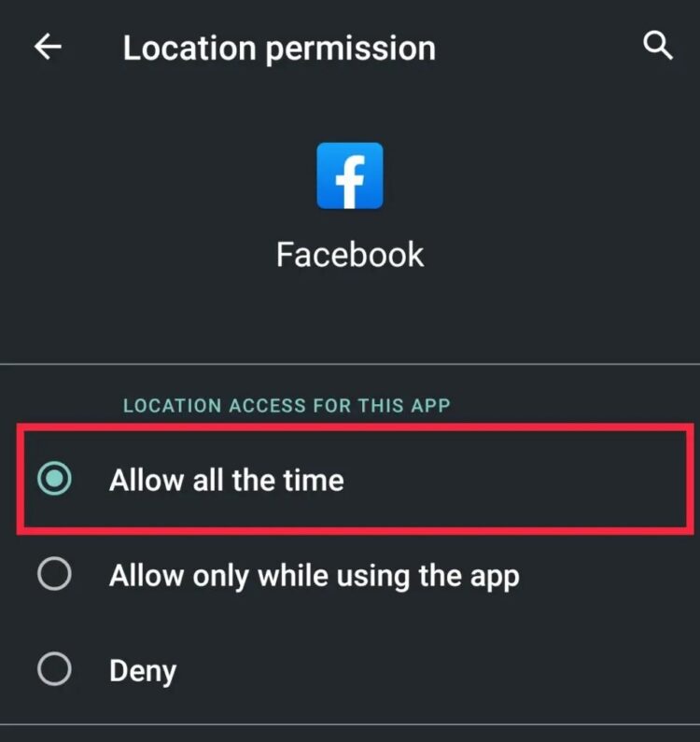Image resolution: width=700 pixels, height=742 pixels.
Task: Choose the Deny text label
Action: pos(143,671)
